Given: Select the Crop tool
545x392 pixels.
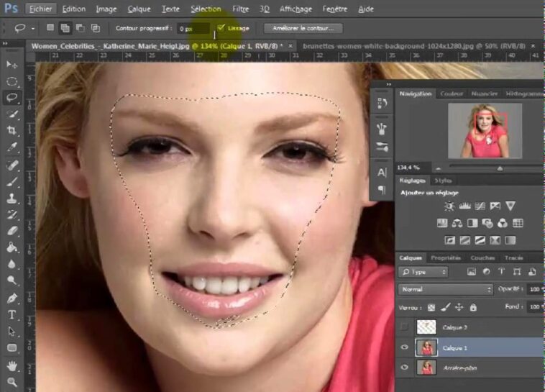Looking at the screenshot, I should click(12, 130).
